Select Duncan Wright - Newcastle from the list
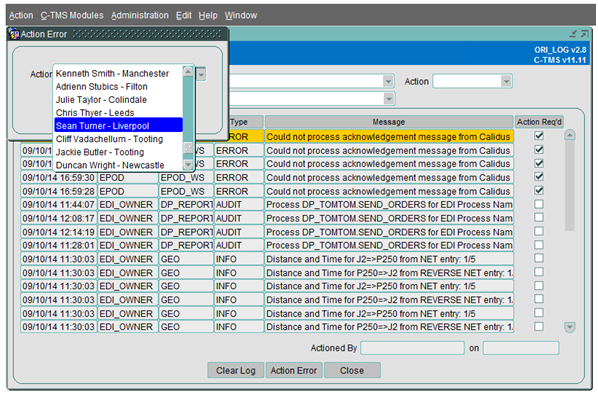The height and width of the screenshot is (395, 598). click(118, 165)
